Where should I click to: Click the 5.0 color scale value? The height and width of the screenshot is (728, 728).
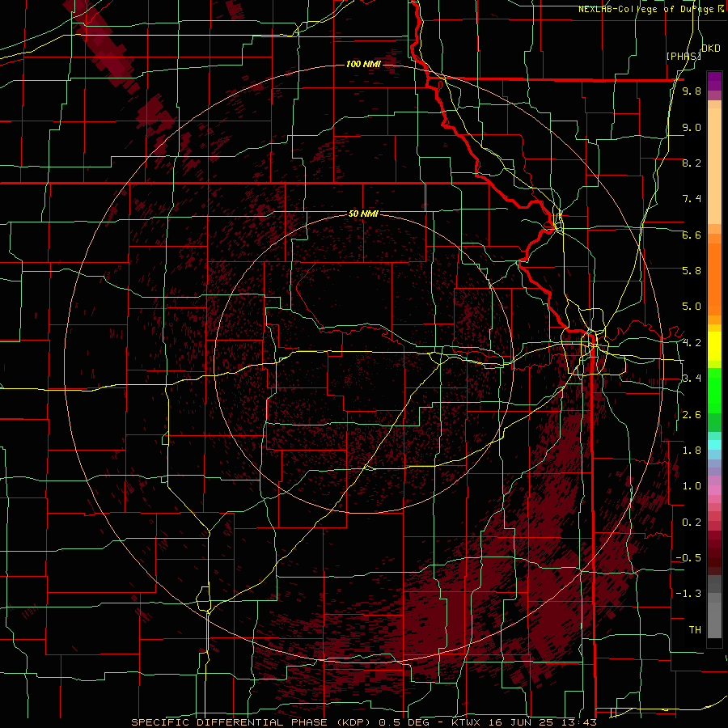pyautogui.click(x=692, y=307)
